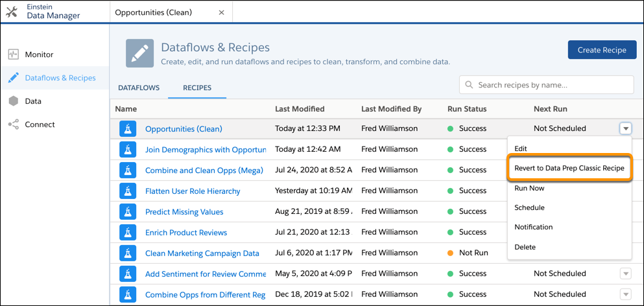This screenshot has width=644, height=306.
Task: Click flask icon for Flatten User Role Hierarchy
Action: (128, 191)
